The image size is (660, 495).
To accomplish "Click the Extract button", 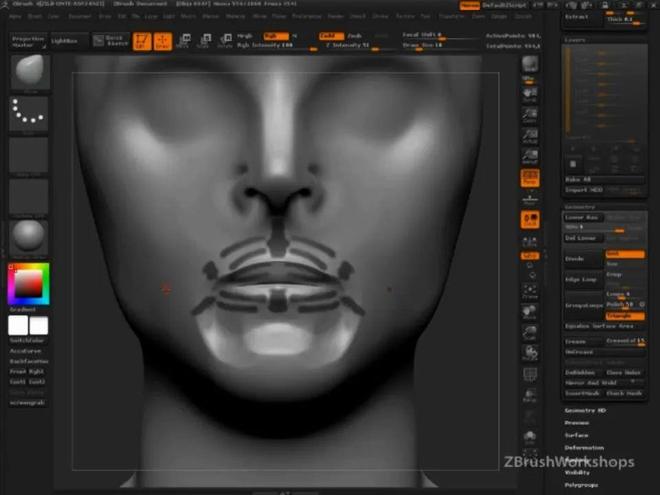I will coord(582,17).
